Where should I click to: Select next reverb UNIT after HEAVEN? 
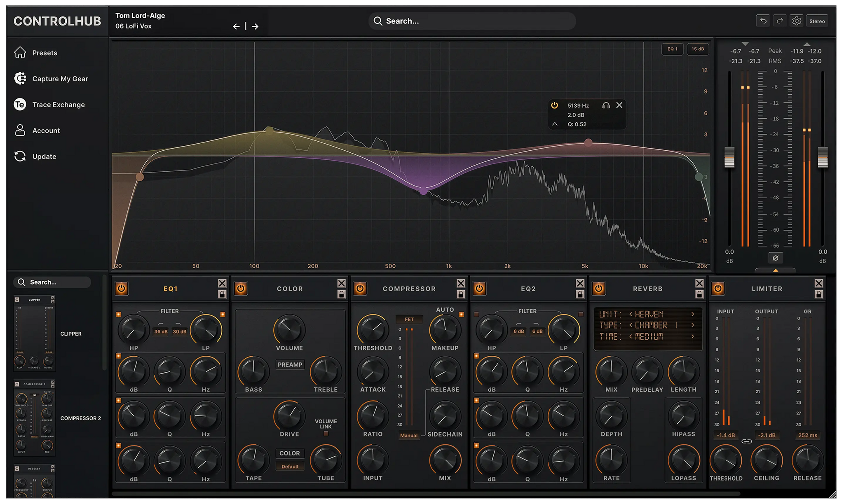tap(693, 314)
